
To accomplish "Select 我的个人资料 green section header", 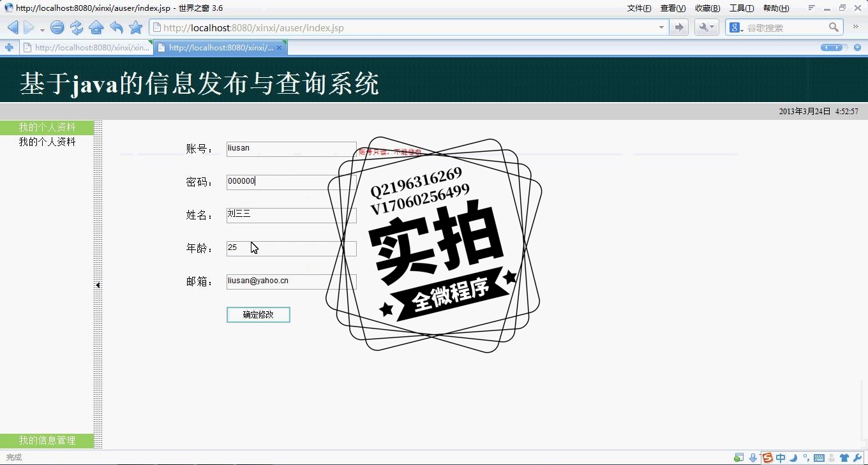I will point(47,128).
